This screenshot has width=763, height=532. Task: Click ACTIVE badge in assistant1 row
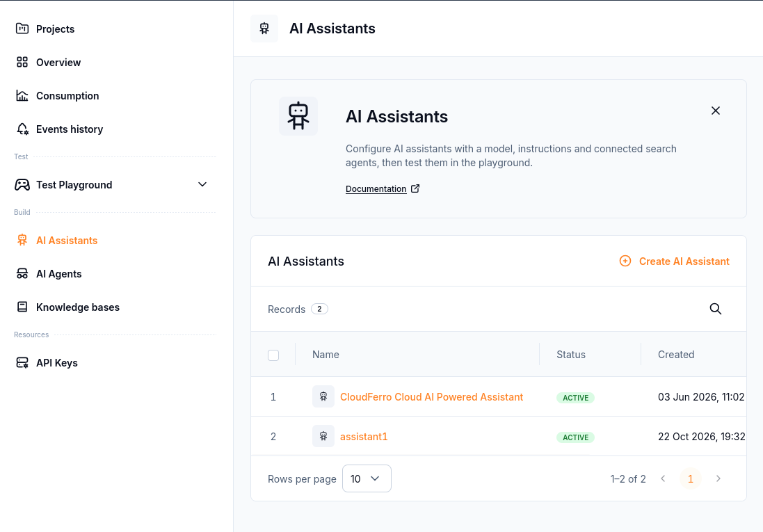(576, 437)
